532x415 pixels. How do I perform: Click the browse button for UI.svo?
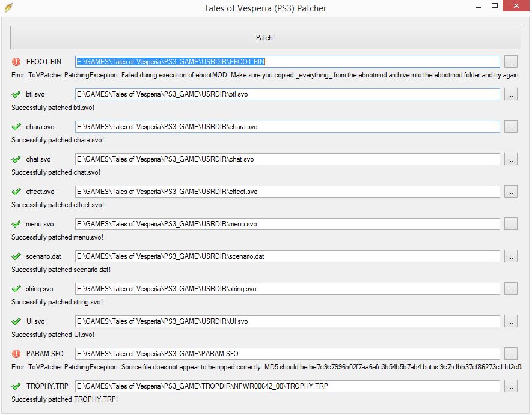pyautogui.click(x=510, y=321)
